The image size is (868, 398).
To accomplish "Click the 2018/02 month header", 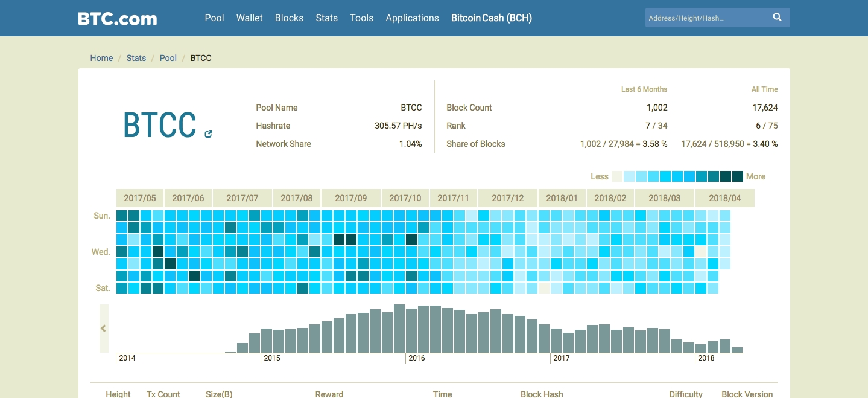I will pyautogui.click(x=610, y=198).
